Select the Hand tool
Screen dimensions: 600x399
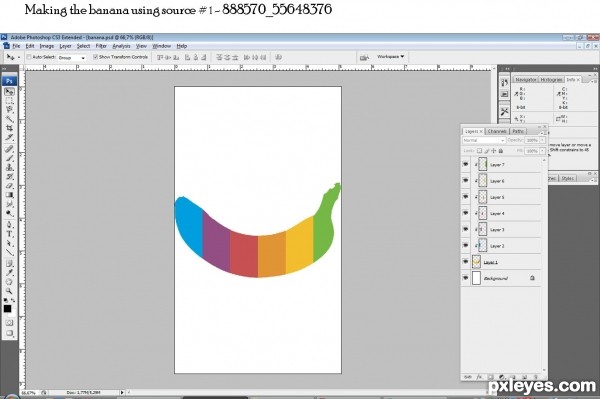pyautogui.click(x=9, y=282)
